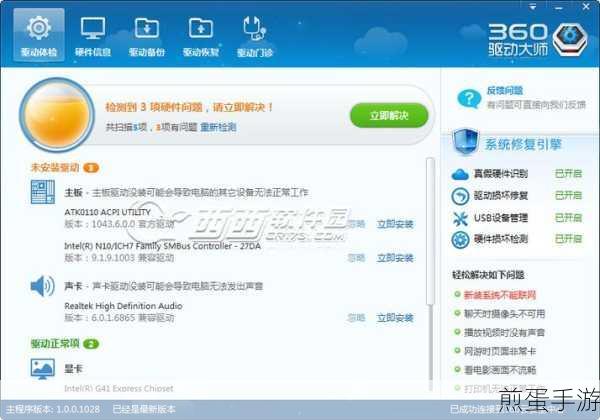Click the Intel(R) G41 Express Chipset entry
Screen dimensions: 600x420
point(119,388)
